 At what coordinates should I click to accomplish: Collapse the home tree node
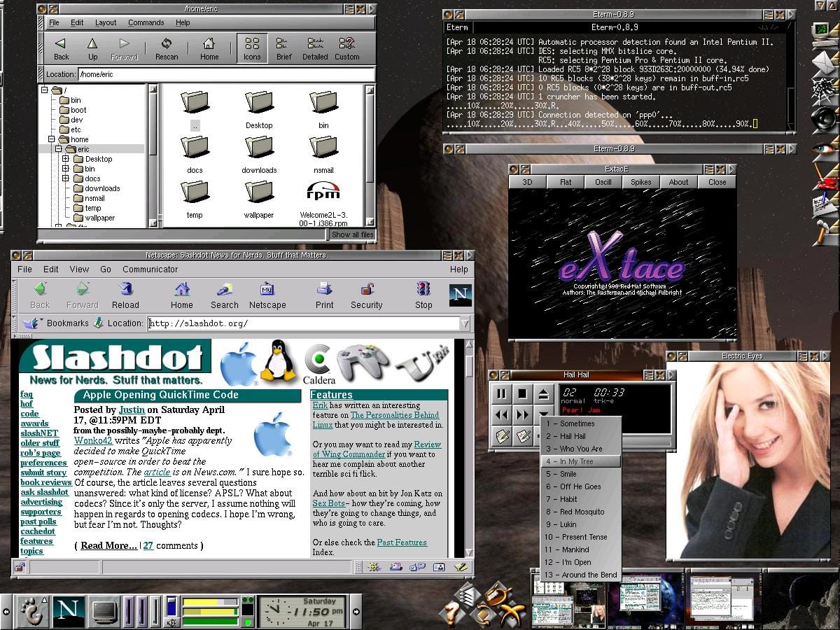coord(52,139)
